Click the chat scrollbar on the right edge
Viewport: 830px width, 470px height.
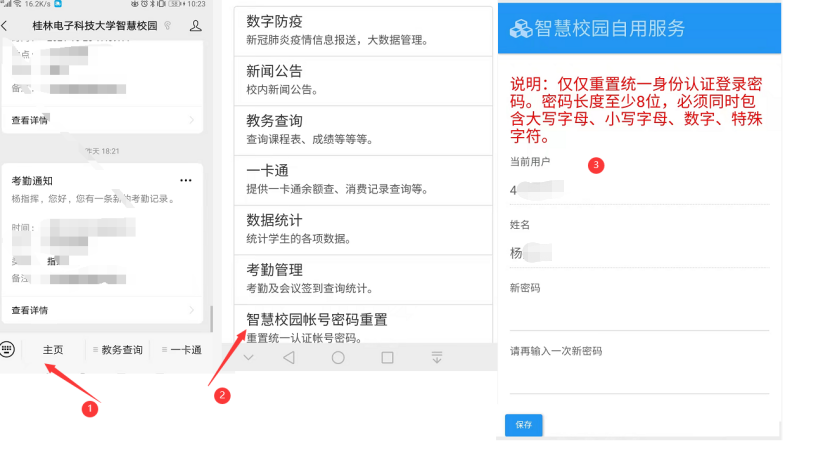(211, 319)
